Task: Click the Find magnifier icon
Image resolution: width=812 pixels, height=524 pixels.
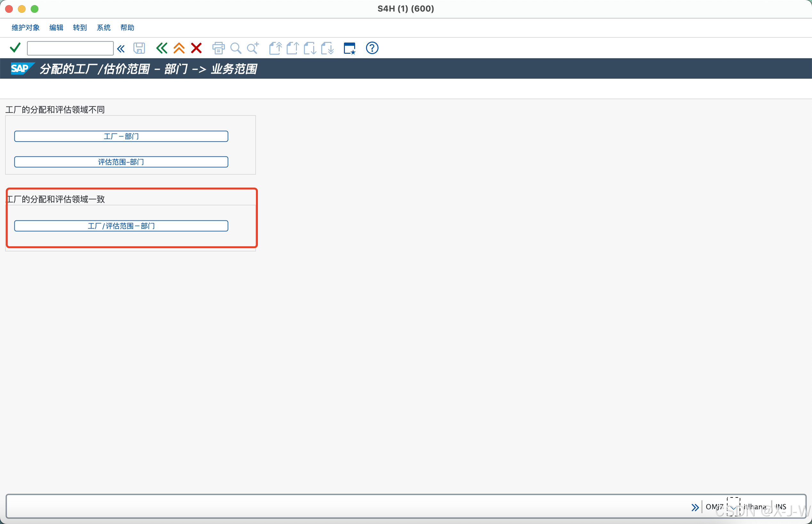Action: click(235, 48)
